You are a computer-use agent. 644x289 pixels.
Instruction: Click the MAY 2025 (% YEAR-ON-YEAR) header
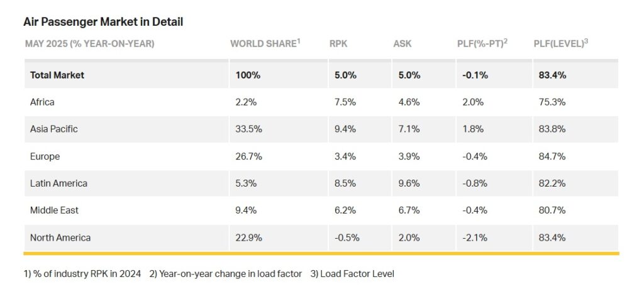coord(89,43)
